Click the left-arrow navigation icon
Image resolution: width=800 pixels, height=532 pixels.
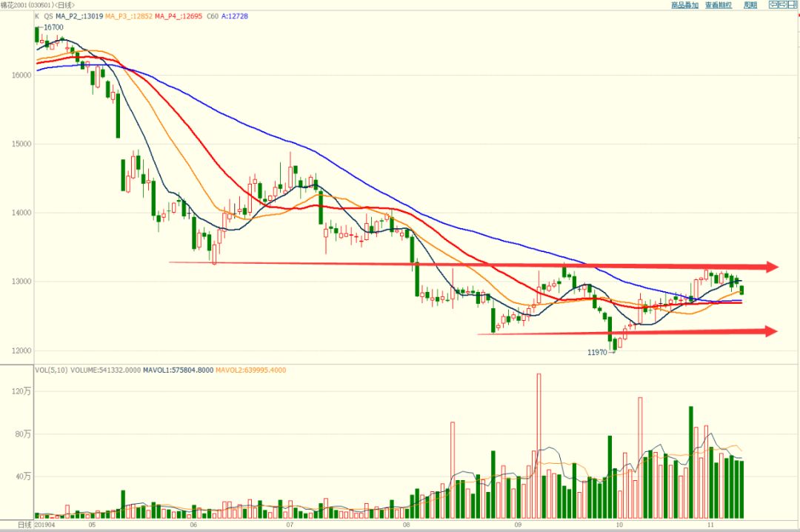[x=773, y=4]
